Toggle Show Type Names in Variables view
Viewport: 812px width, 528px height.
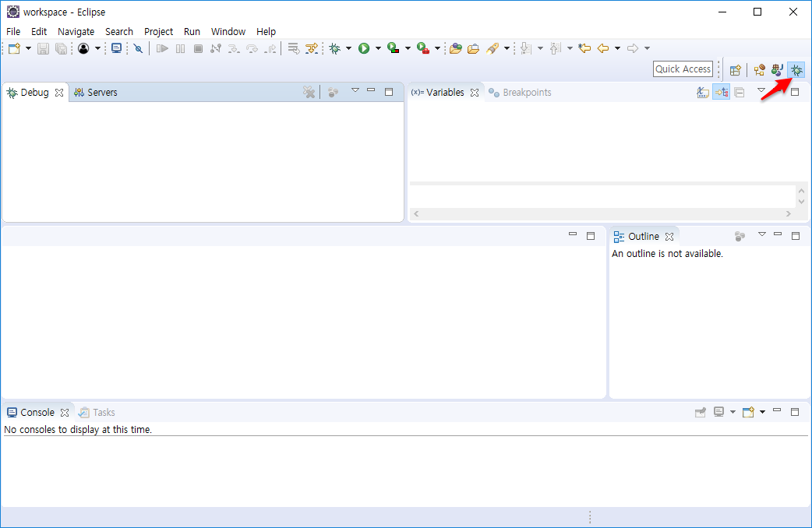703,93
